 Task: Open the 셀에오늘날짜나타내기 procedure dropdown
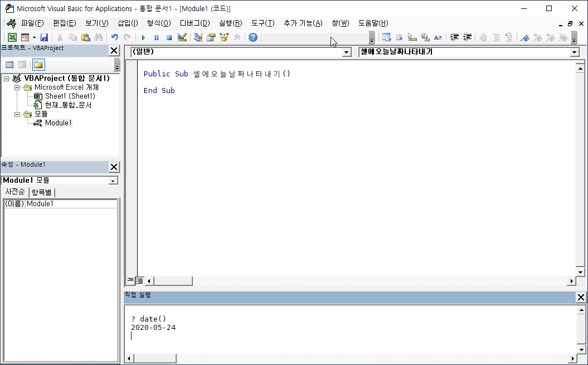pos(575,52)
